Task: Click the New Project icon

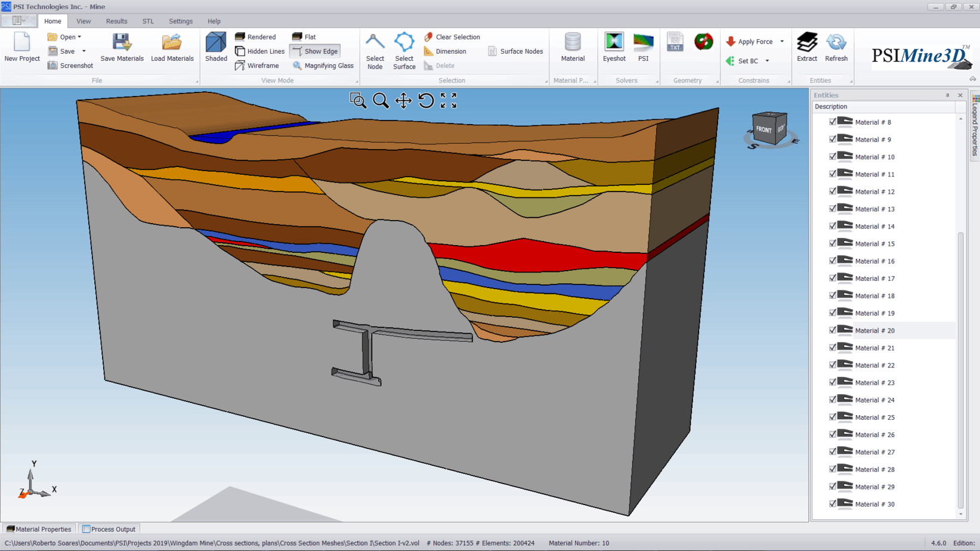Action: coord(21,47)
